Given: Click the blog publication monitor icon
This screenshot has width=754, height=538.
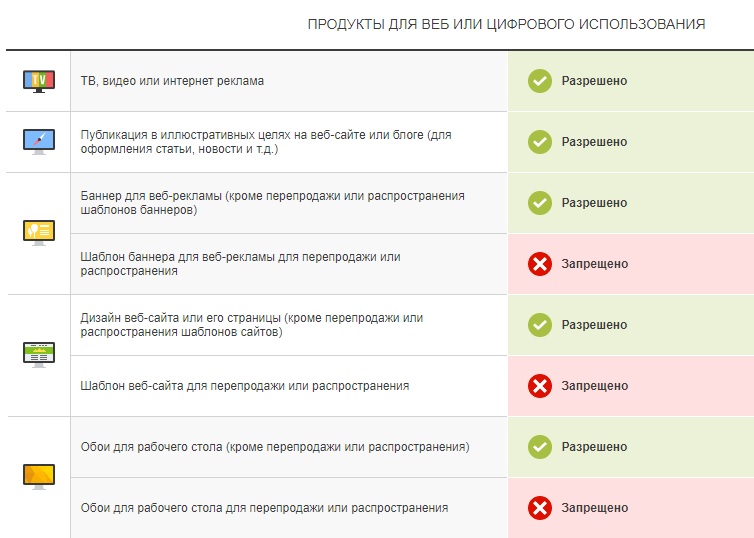Looking at the screenshot, I should tap(38, 141).
